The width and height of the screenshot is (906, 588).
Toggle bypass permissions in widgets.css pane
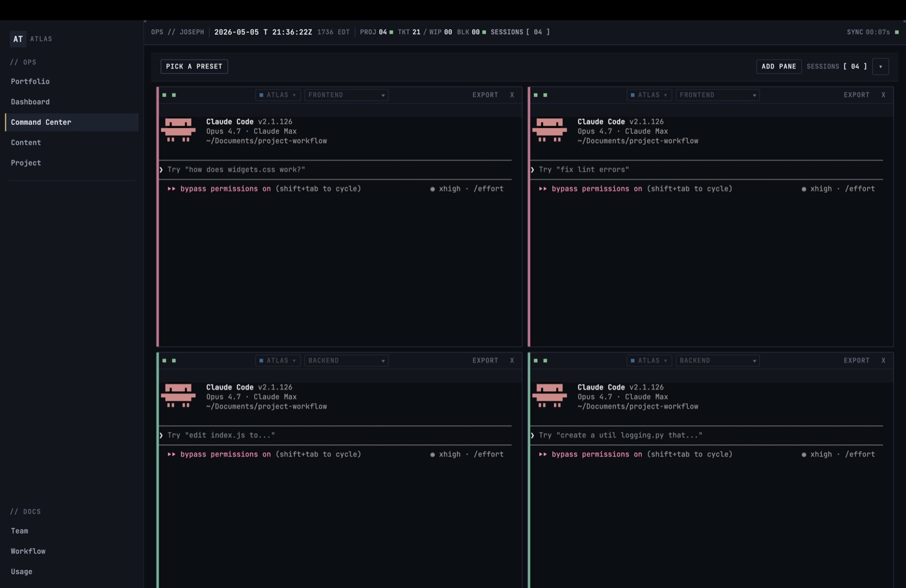click(225, 189)
